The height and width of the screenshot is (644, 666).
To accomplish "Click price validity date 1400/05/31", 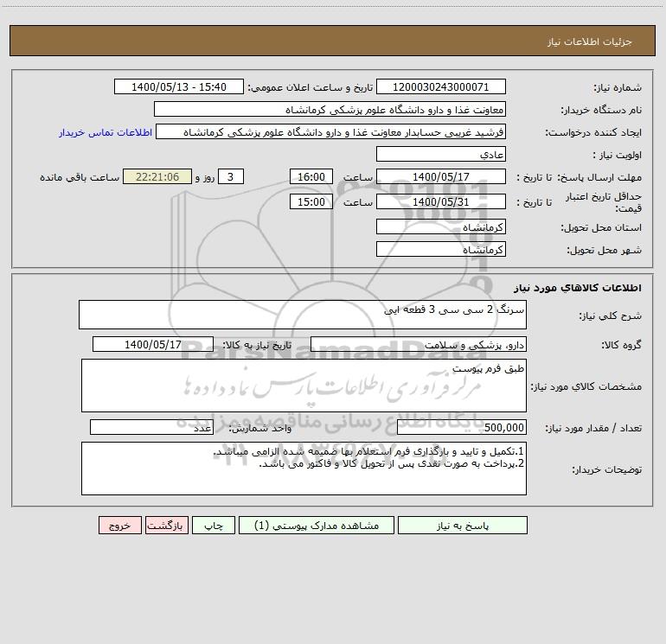I will pyautogui.click(x=441, y=201).
